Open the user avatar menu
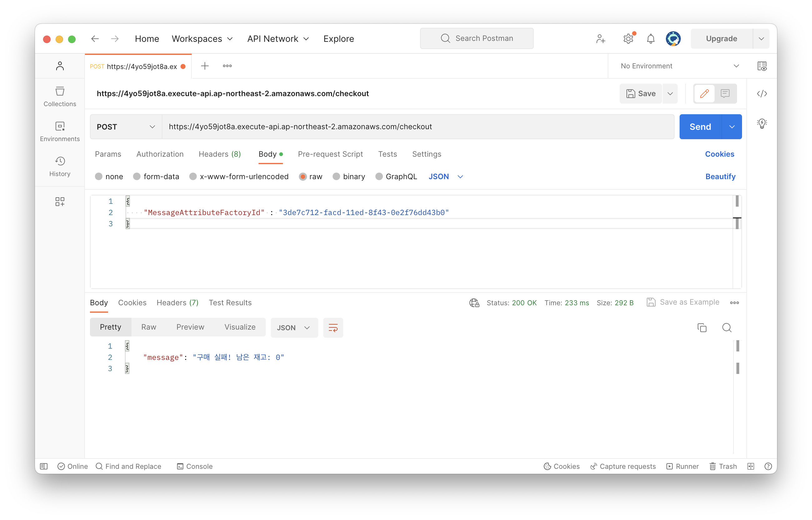Screen dimensions: 812x520 (673, 38)
